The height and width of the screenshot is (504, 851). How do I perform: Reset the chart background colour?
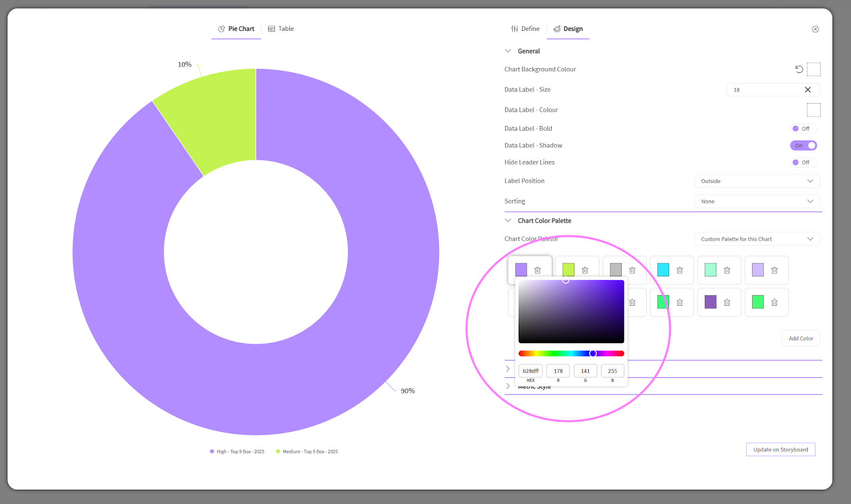(x=799, y=69)
